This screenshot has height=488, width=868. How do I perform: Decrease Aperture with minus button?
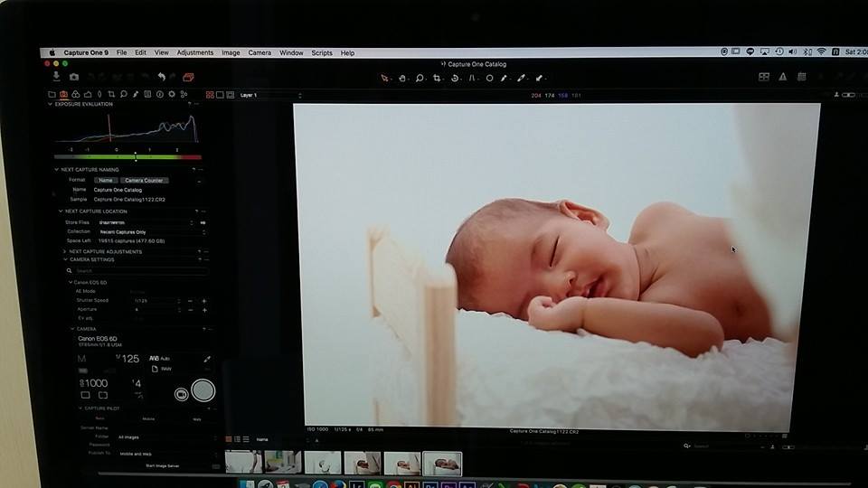click(x=191, y=310)
